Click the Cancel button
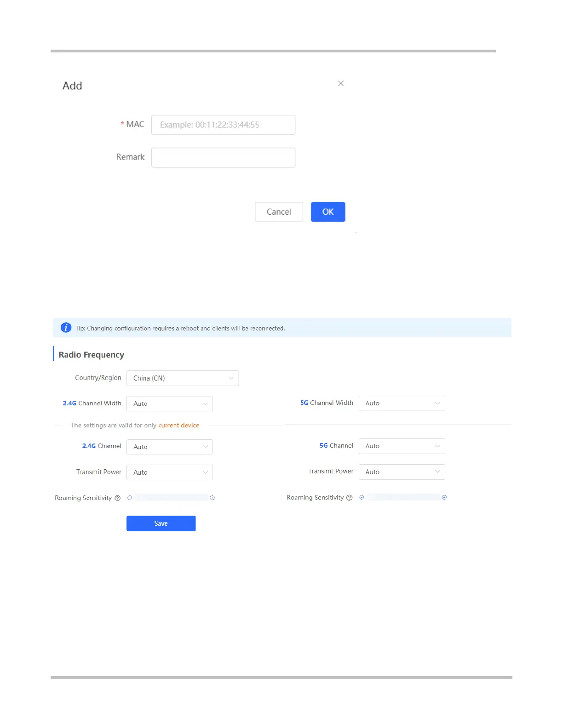Viewport: 563px width, 728px height. [x=279, y=212]
